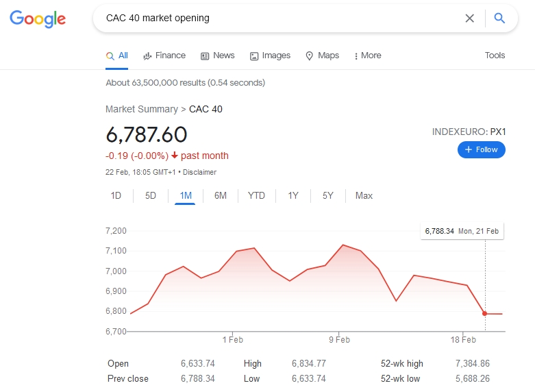Select the 1D chart range
Viewport: 535px width, 392px height.
116,196
